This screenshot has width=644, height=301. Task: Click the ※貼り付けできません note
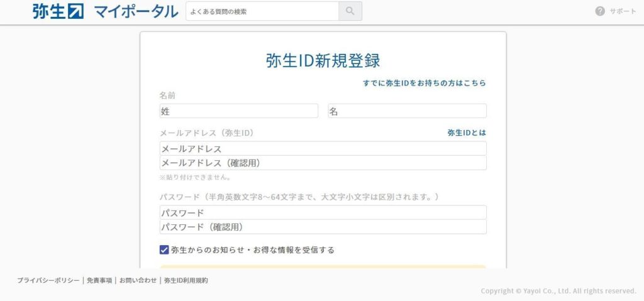[195, 177]
